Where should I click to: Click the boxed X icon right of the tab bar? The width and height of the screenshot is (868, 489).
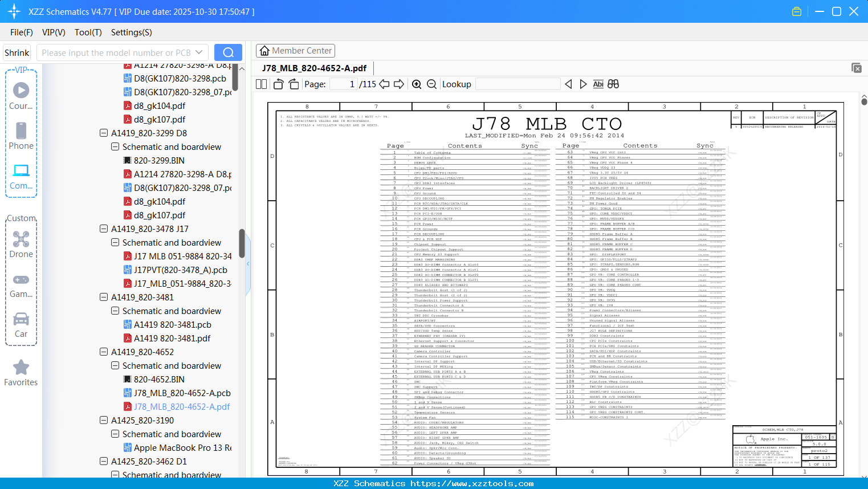pyautogui.click(x=857, y=68)
